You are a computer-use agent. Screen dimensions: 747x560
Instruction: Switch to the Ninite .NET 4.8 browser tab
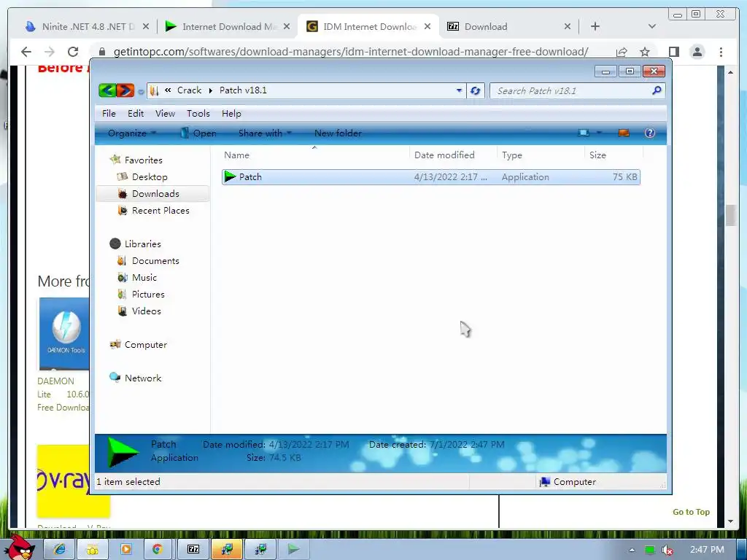(88, 27)
